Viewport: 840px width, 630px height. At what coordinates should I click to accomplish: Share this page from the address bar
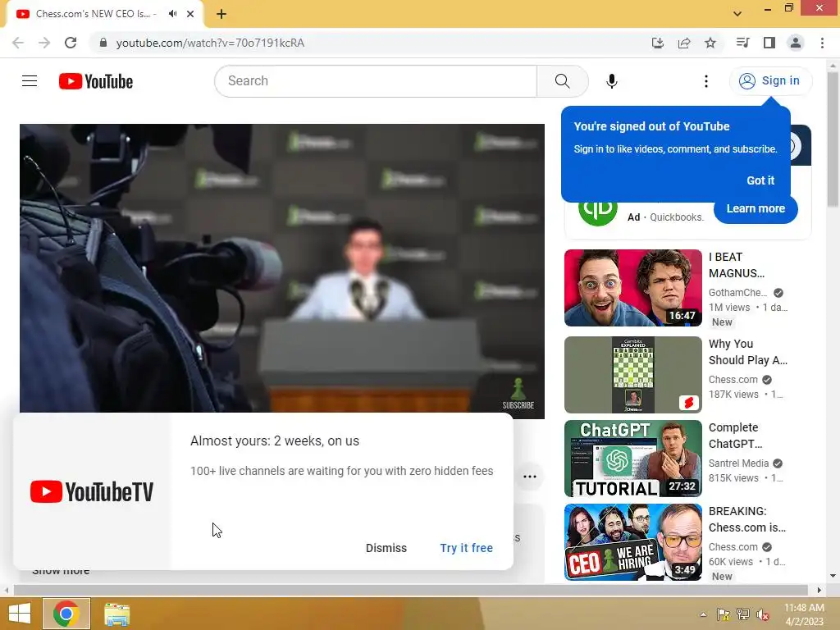click(x=683, y=43)
